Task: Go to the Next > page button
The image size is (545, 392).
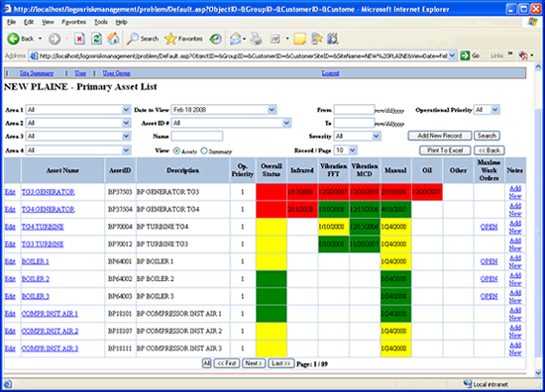Action: point(254,363)
